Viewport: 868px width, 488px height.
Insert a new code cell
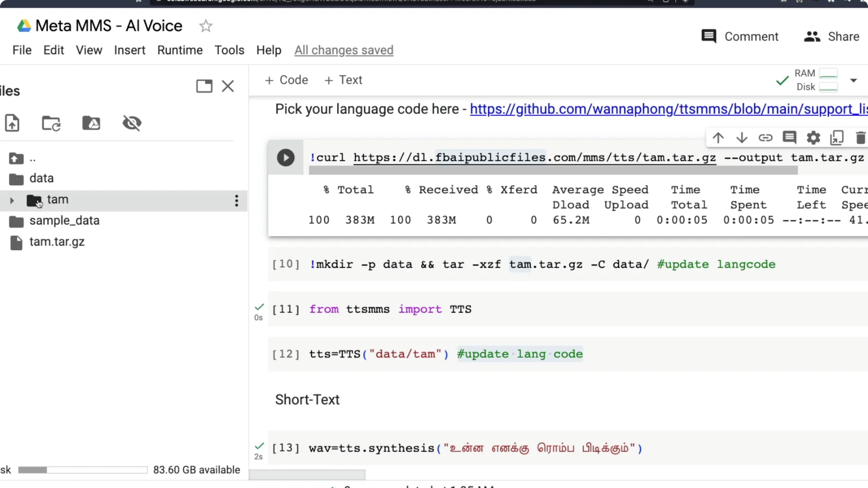click(x=286, y=80)
